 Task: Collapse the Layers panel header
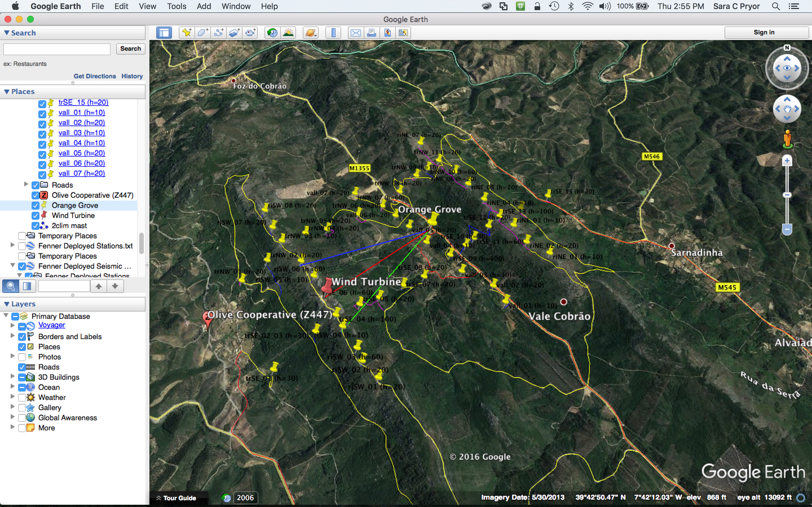pyautogui.click(x=7, y=304)
